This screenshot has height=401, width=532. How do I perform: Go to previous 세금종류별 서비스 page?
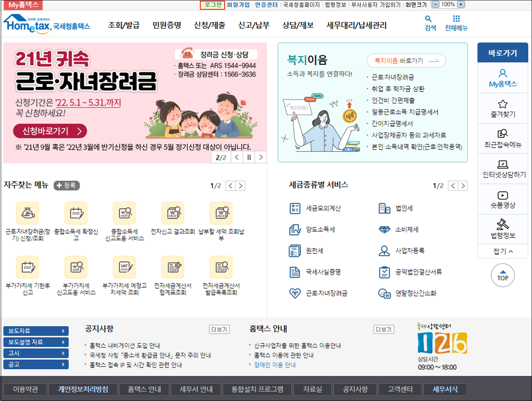pos(453,186)
